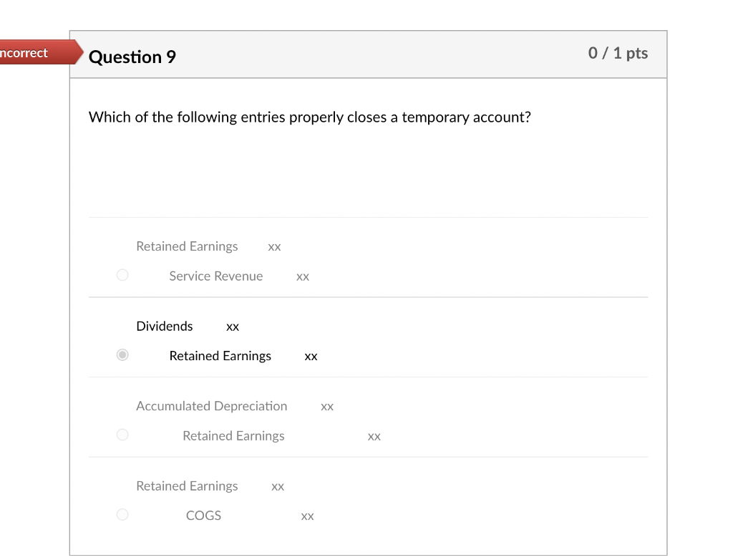The image size is (733, 560).
Task: Click the Dividends debit line text
Action: pyautogui.click(x=165, y=327)
